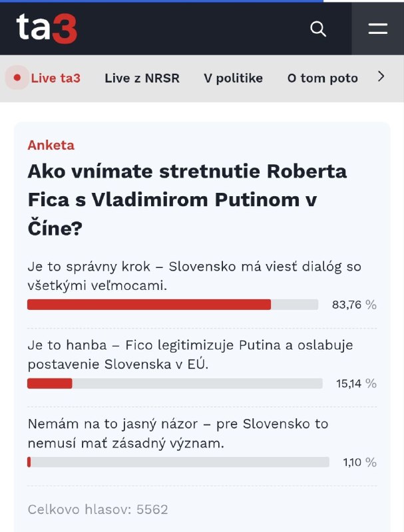The image size is (404, 532).
Task: Click the ta3 logo
Action: pyautogui.click(x=47, y=28)
